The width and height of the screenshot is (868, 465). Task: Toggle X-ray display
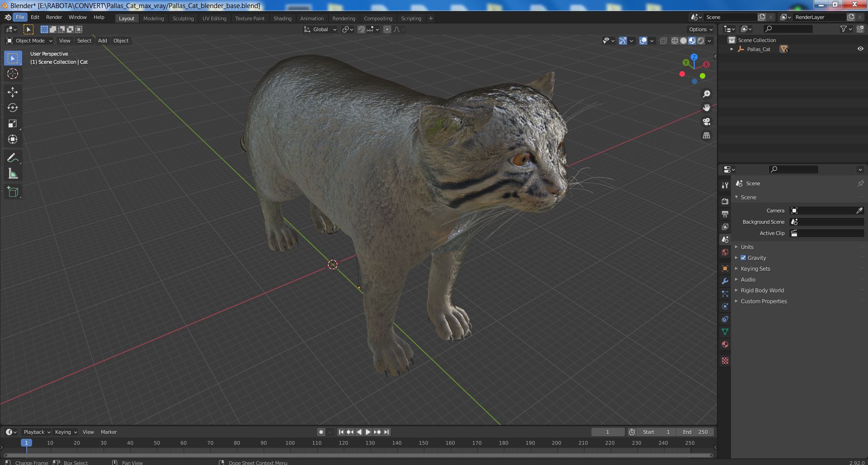coord(664,41)
